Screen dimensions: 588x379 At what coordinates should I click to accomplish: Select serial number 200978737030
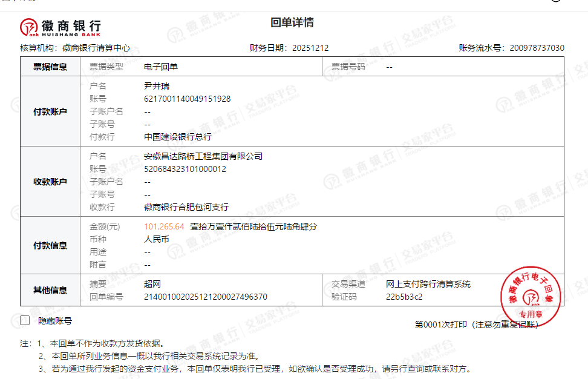pos(537,48)
